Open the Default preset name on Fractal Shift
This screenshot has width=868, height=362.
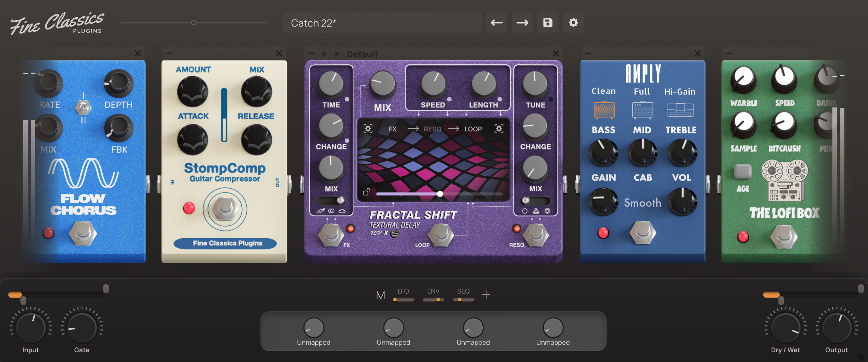click(x=362, y=54)
